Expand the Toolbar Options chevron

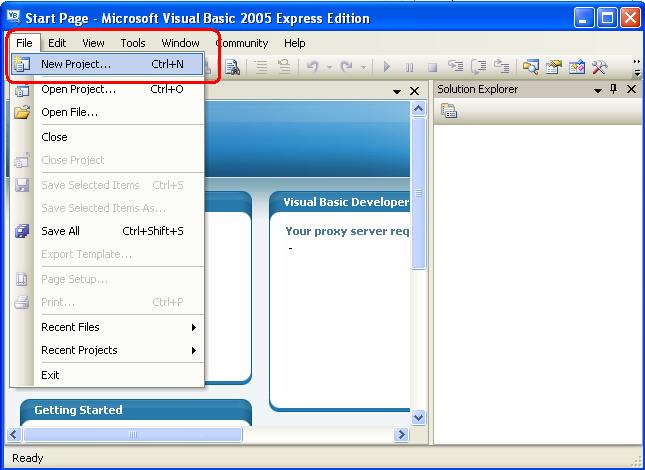(637, 68)
